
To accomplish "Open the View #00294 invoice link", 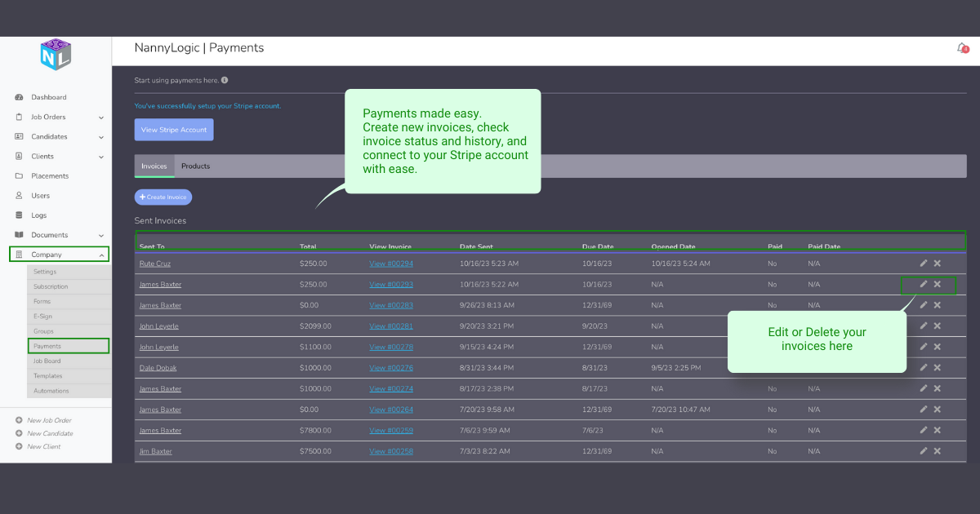I will tap(391, 264).
